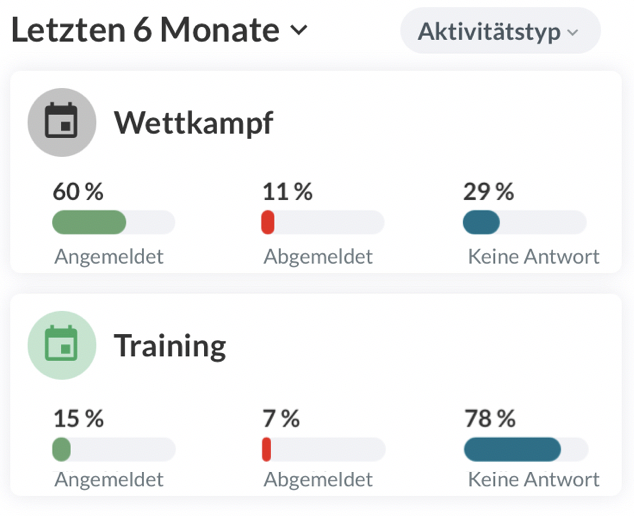Click the Training heading

coord(170,345)
